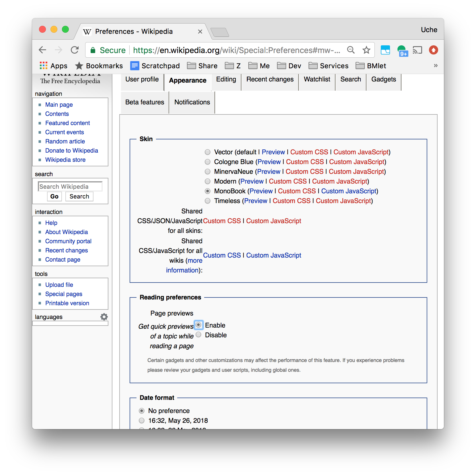Open Special pages in tools
Image resolution: width=476 pixels, height=475 pixels.
point(64,294)
